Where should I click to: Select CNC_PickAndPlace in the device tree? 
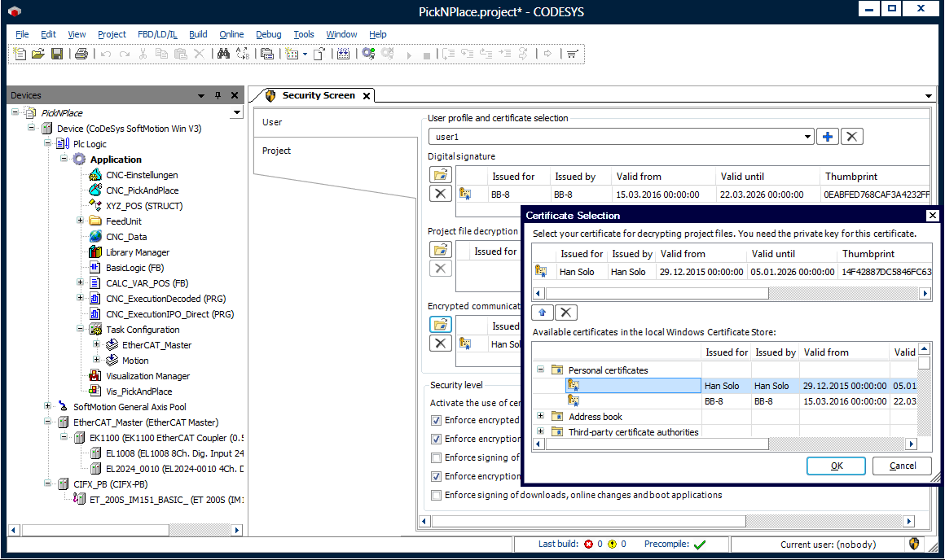tap(142, 190)
